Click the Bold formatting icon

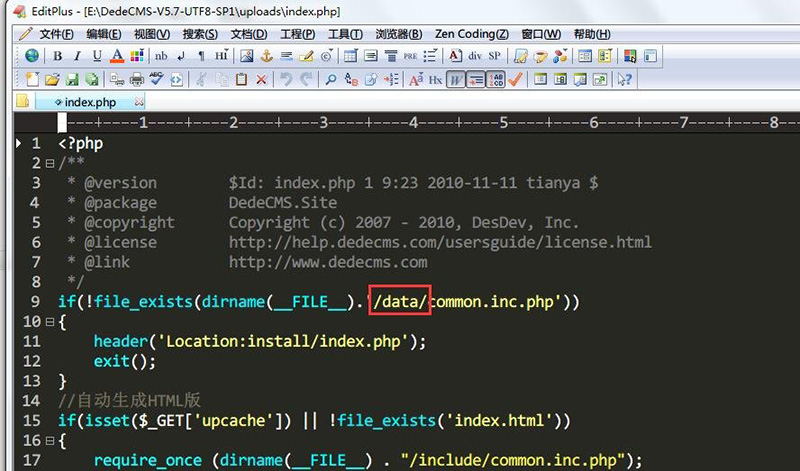(x=58, y=57)
